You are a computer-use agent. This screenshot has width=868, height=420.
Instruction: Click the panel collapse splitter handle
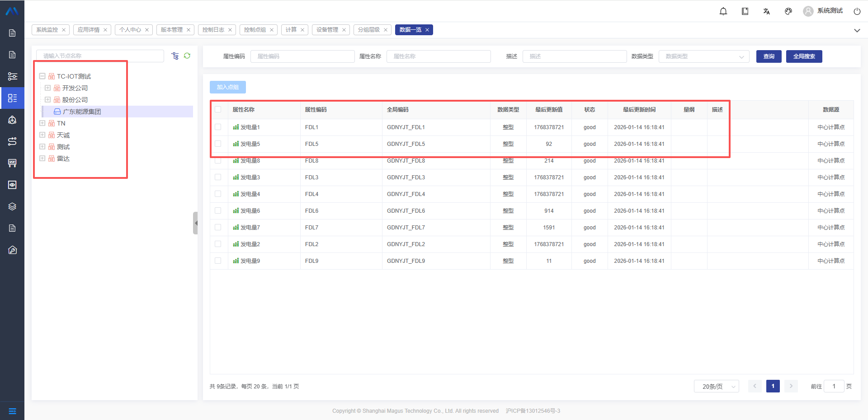point(195,223)
